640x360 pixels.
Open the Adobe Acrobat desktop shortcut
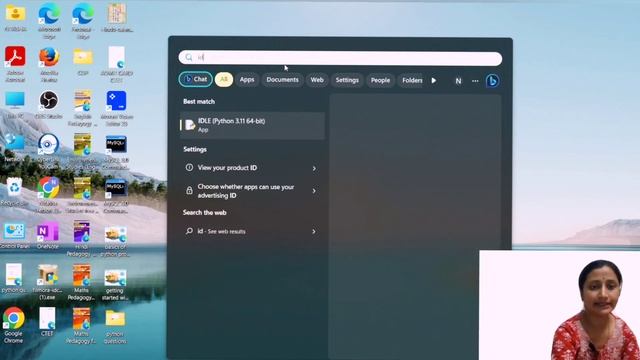tap(15, 63)
